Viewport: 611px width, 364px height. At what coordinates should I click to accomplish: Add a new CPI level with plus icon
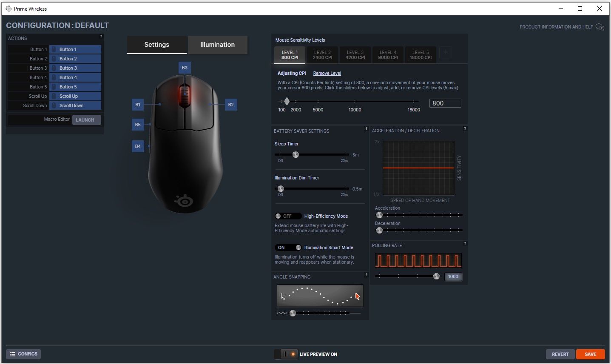point(445,53)
